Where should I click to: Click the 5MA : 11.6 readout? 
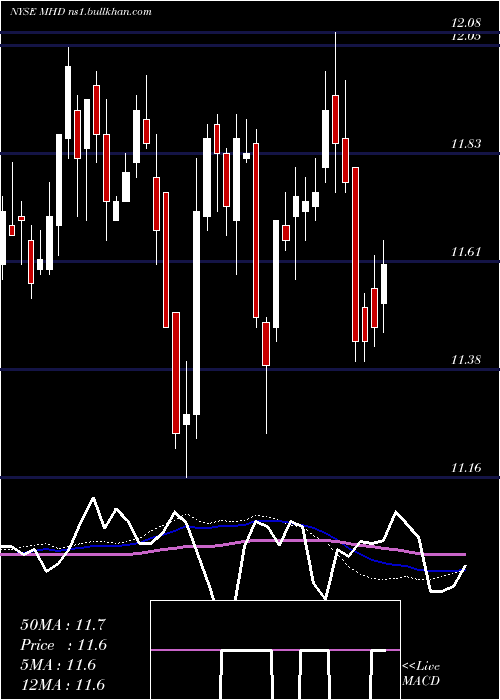(58, 665)
